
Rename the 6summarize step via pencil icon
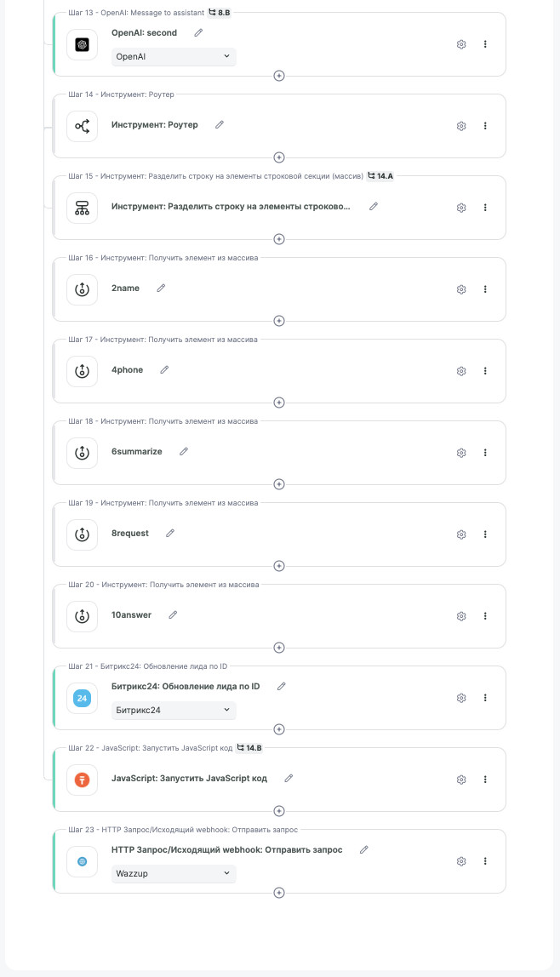tap(183, 451)
